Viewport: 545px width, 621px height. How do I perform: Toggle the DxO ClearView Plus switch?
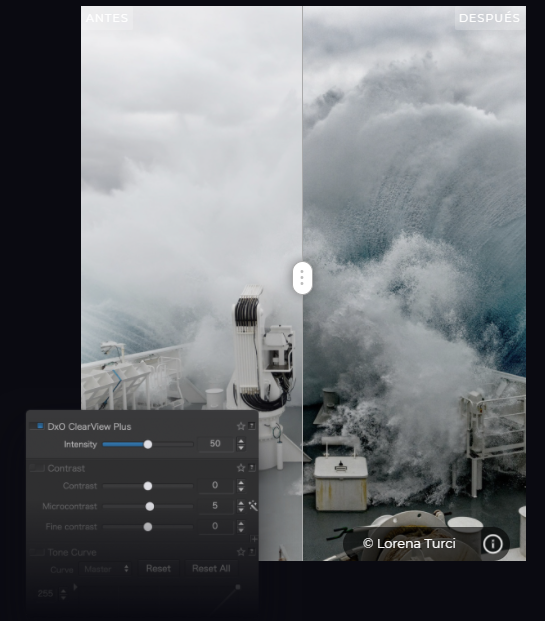tap(36, 426)
